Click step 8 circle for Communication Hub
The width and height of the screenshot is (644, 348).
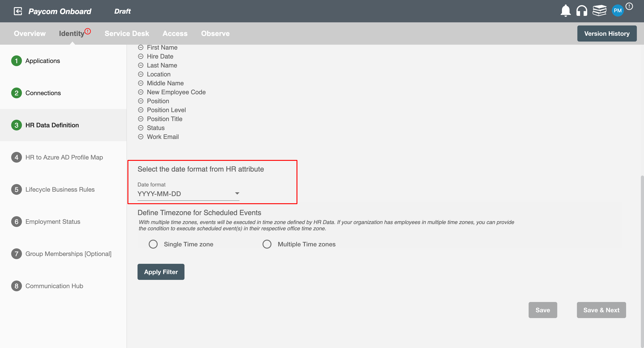coord(17,286)
